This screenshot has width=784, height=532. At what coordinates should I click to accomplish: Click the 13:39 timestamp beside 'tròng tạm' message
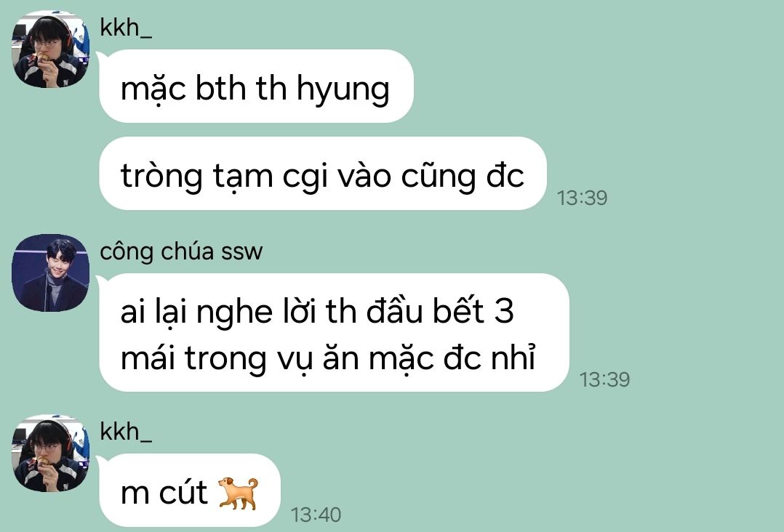582,198
